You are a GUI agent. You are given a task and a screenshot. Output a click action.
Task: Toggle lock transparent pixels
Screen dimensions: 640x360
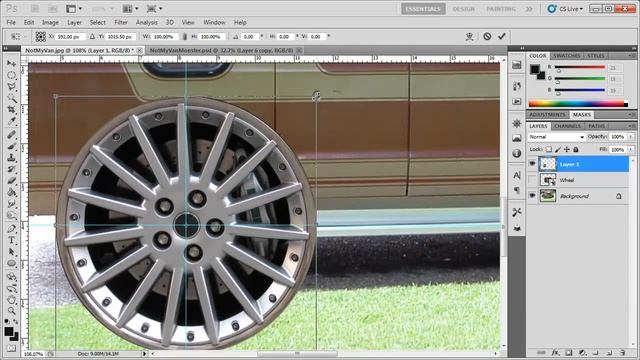(549, 149)
